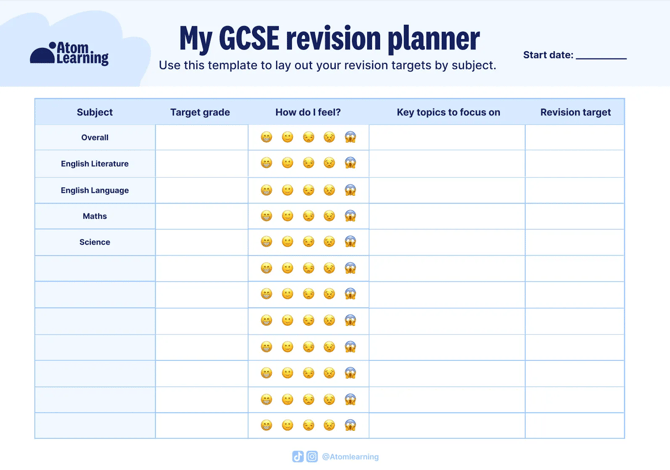Pick slightly smiling emoji for English Literature
The width and height of the screenshot is (670, 470).
coord(288,163)
